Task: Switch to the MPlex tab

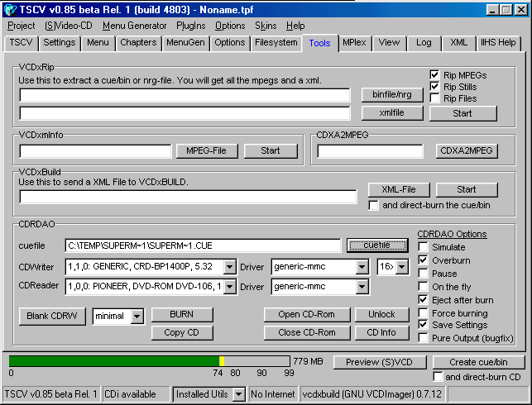Action: 355,42
